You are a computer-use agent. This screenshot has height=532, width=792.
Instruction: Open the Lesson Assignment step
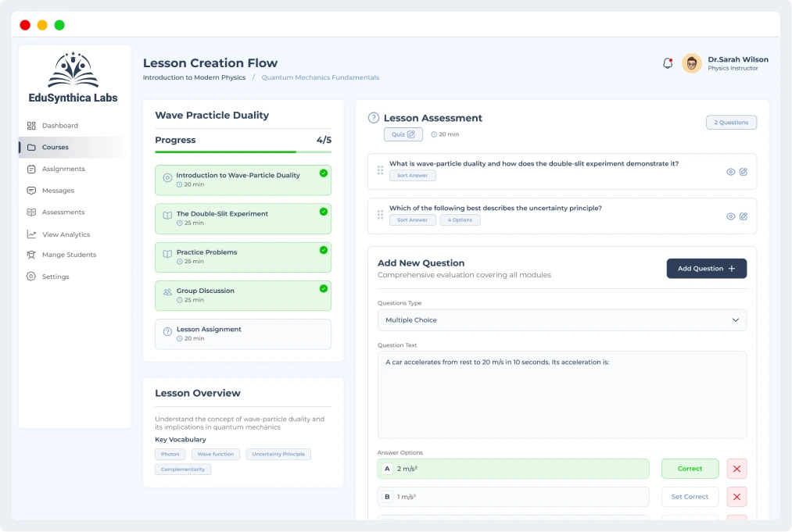pyautogui.click(x=243, y=334)
